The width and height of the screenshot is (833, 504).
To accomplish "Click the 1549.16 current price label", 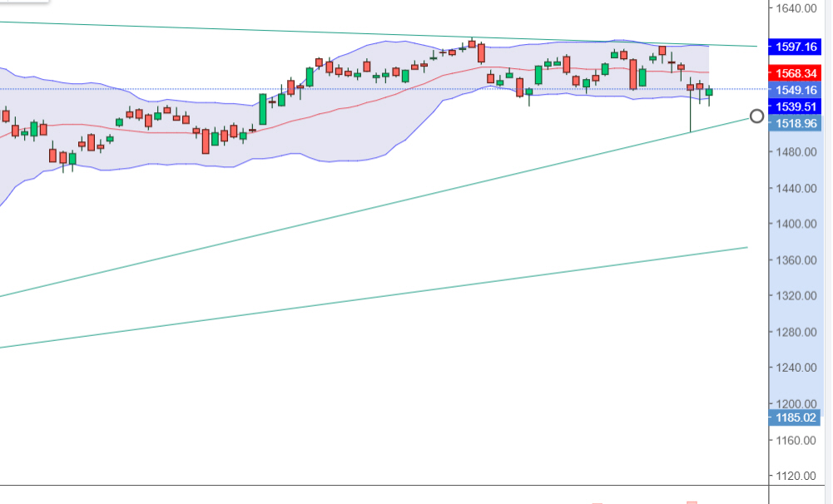I will coord(796,90).
